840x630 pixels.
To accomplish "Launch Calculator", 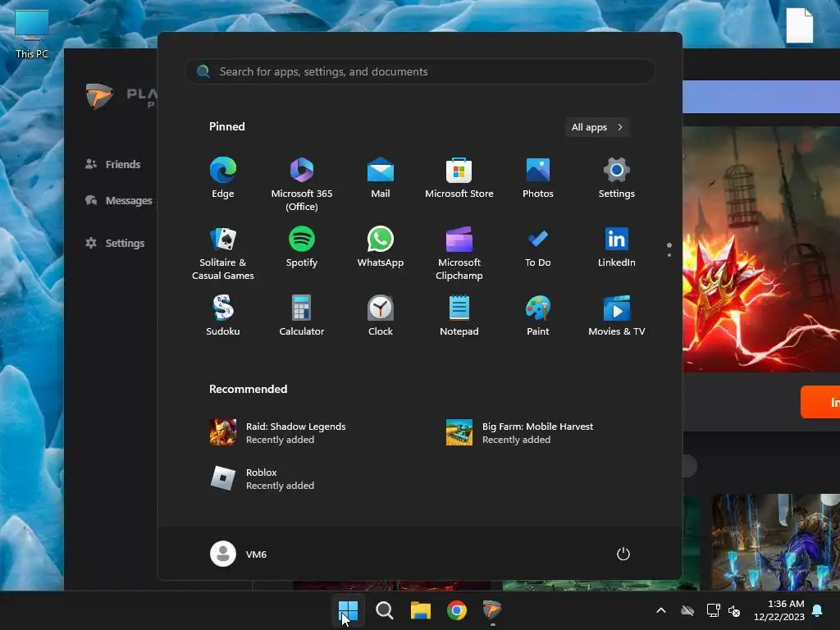I will pos(302,316).
